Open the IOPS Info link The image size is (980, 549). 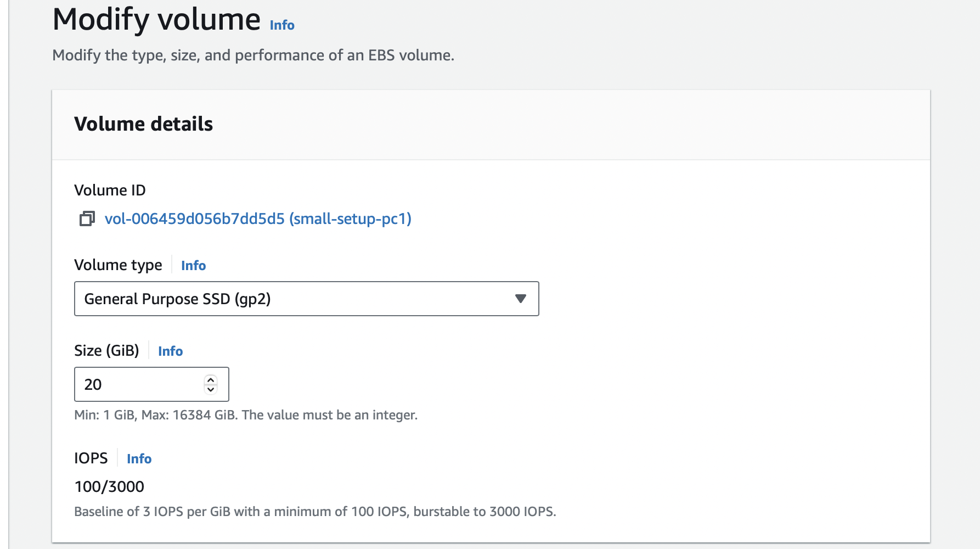pos(139,459)
